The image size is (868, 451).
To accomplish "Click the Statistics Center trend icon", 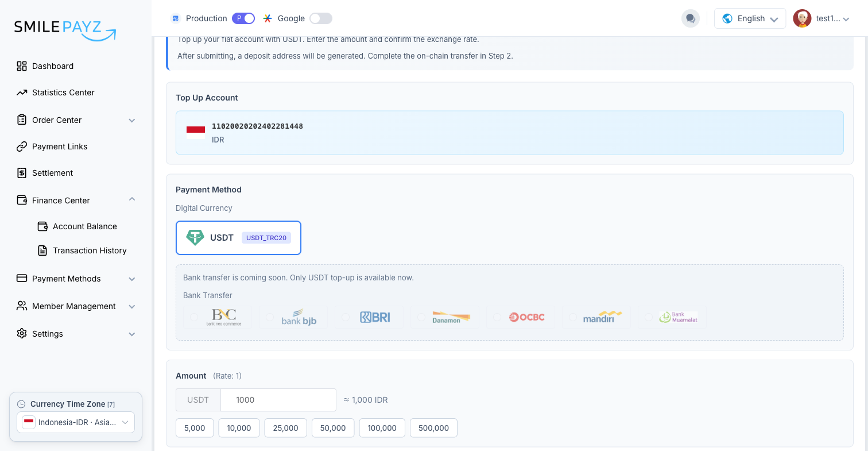I will click(x=22, y=92).
